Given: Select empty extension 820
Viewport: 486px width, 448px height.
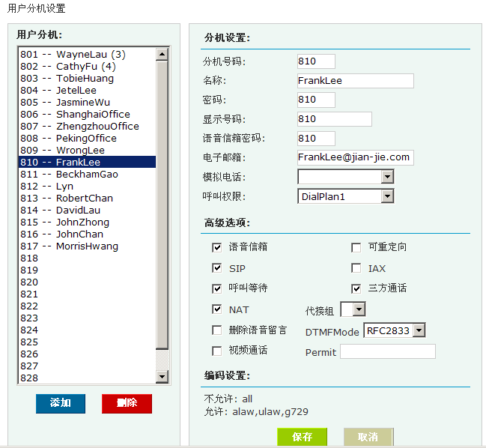Looking at the screenshot, I should (x=87, y=282).
